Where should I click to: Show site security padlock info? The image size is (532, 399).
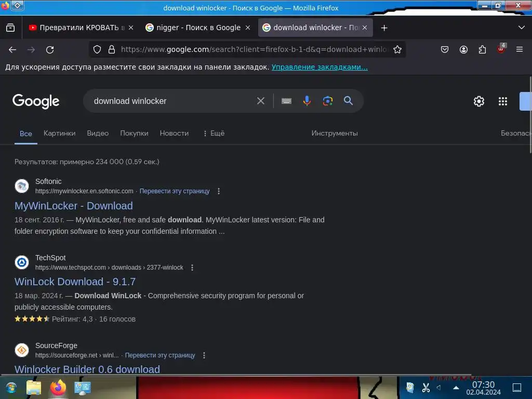pos(112,49)
